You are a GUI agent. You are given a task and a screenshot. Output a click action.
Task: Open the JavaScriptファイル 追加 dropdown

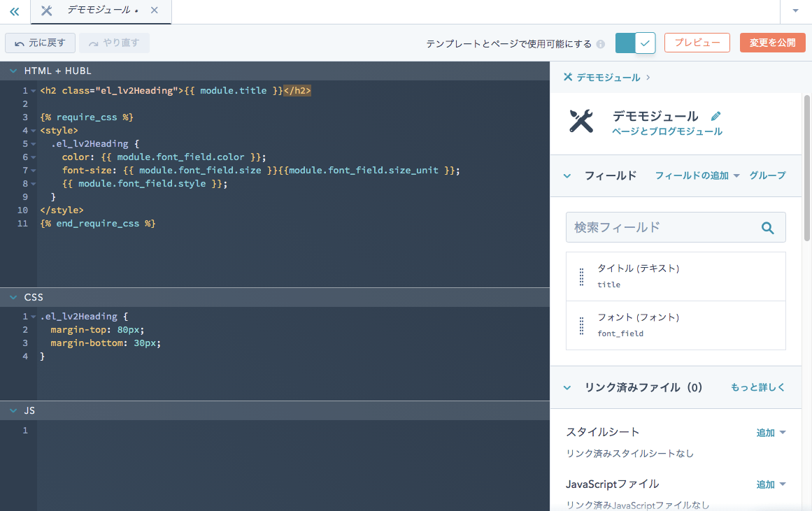point(771,484)
